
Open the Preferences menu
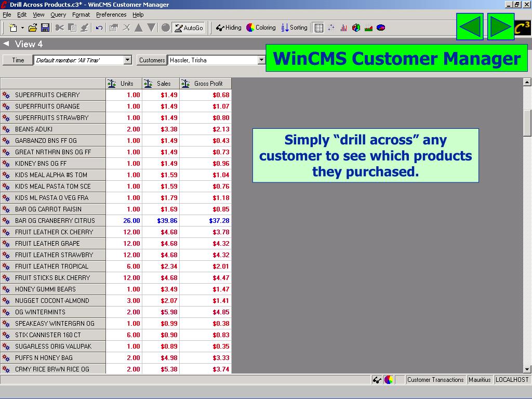(x=111, y=15)
